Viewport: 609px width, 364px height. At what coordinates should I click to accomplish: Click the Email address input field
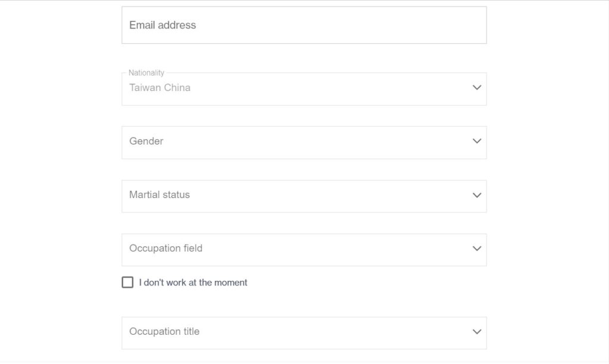coord(304,25)
